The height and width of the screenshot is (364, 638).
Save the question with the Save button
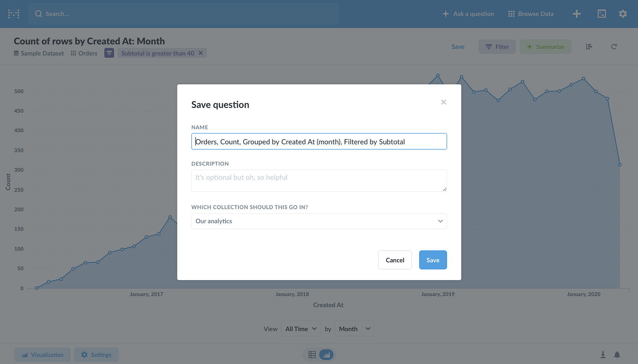432,260
